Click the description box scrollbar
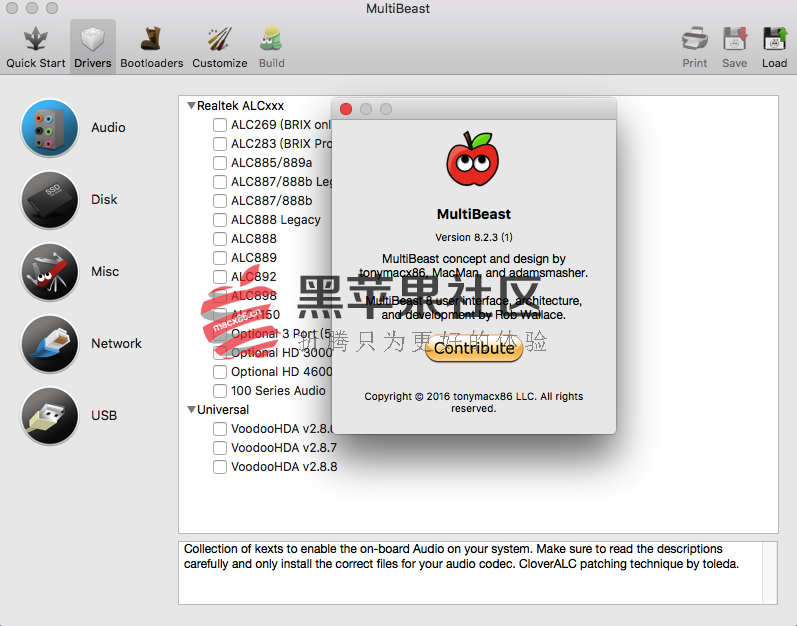The image size is (797, 626). tap(770, 573)
